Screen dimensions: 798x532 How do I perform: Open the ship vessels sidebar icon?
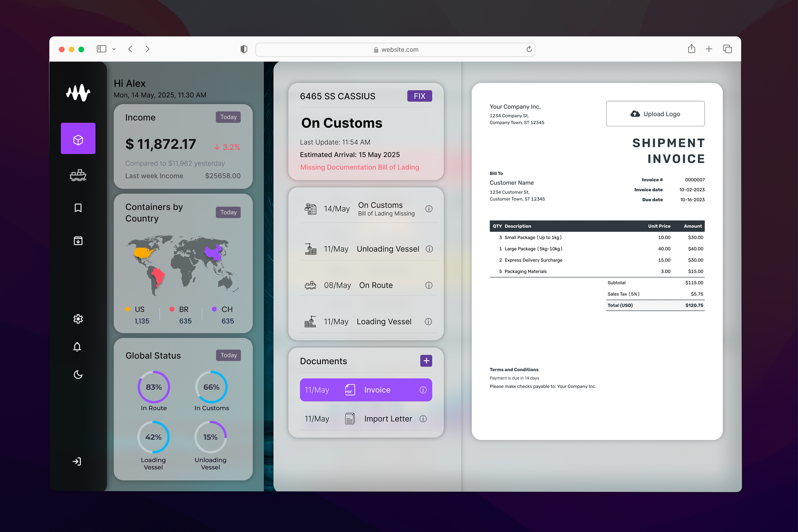pyautogui.click(x=78, y=175)
